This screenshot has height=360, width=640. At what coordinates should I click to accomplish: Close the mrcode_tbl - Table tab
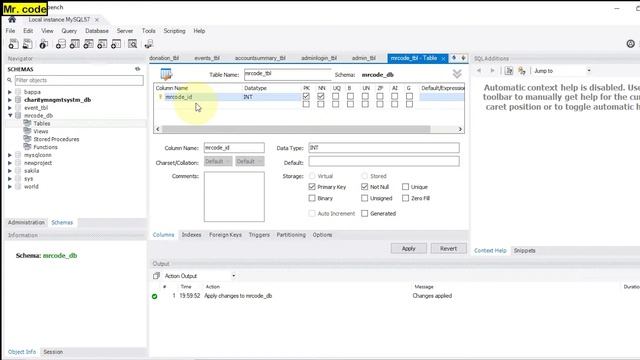tap(443, 59)
